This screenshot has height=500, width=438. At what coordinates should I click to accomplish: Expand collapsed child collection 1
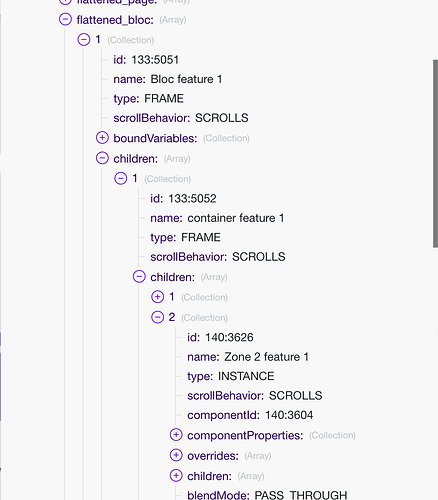158,297
